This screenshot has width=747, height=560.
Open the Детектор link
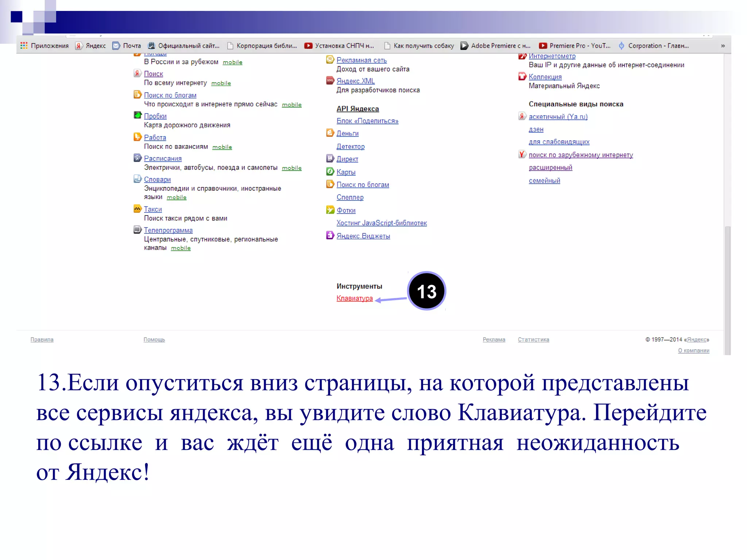coord(350,146)
